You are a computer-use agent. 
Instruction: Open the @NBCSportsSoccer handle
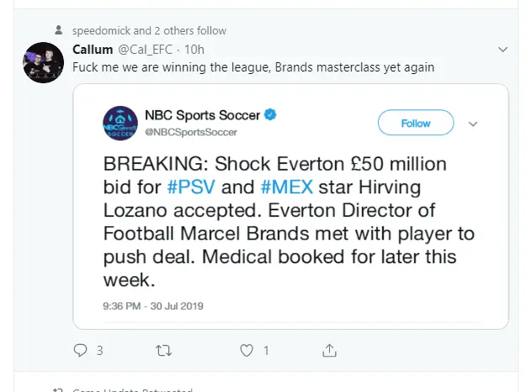(190, 132)
